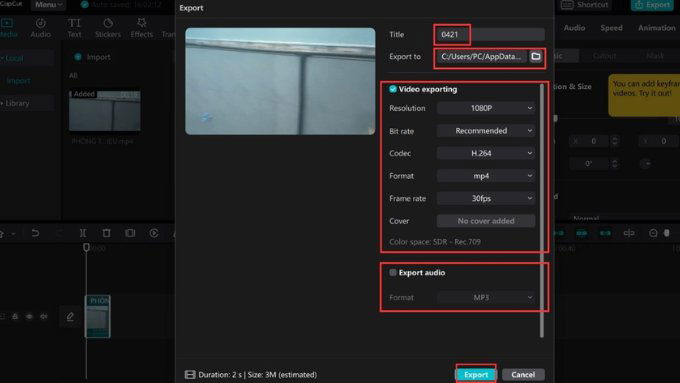680x383 pixels.
Task: Click the pencil edit icon on track
Action: [x=70, y=317]
